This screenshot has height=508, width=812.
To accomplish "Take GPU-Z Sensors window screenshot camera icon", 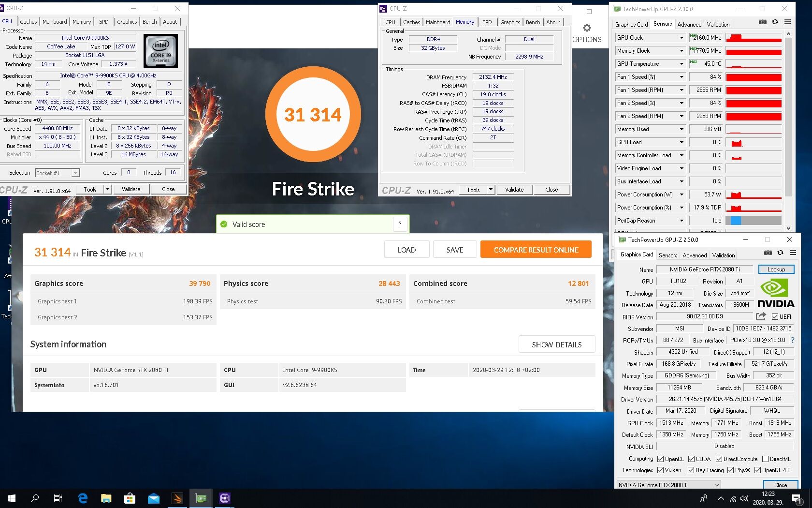I will pyautogui.click(x=762, y=22).
